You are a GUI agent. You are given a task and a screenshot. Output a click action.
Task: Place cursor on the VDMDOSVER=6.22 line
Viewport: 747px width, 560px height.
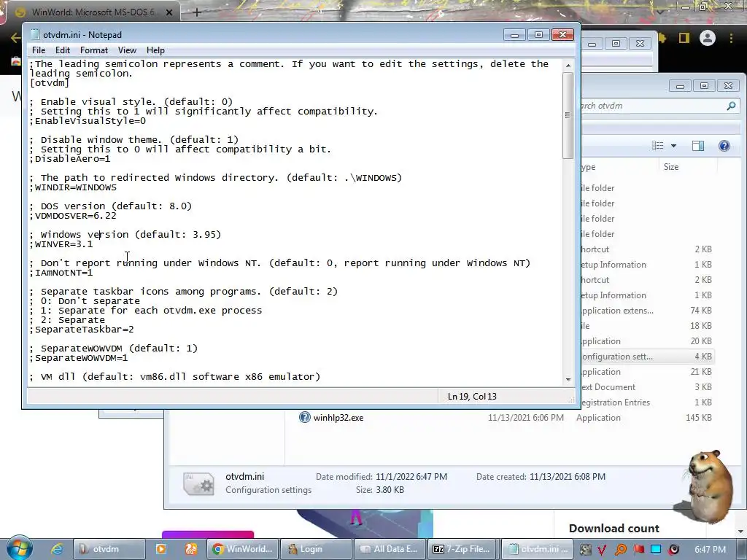73,216
